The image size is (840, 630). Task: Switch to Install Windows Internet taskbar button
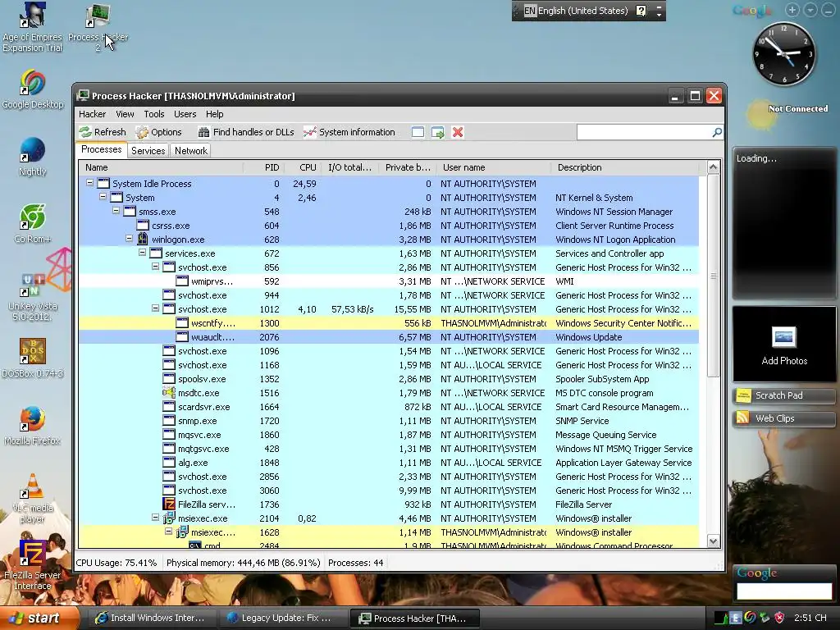tap(151, 619)
